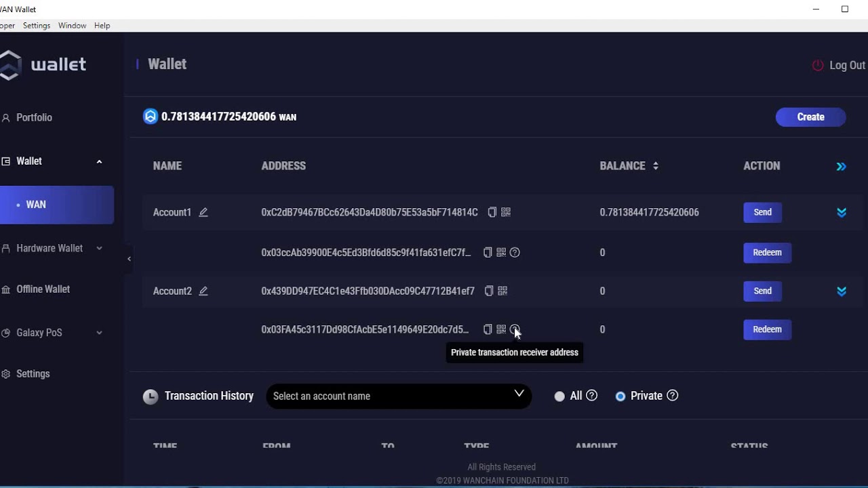The image size is (868, 488).
Task: Click help icon beside 0x03FA45c3 address
Action: click(515, 329)
